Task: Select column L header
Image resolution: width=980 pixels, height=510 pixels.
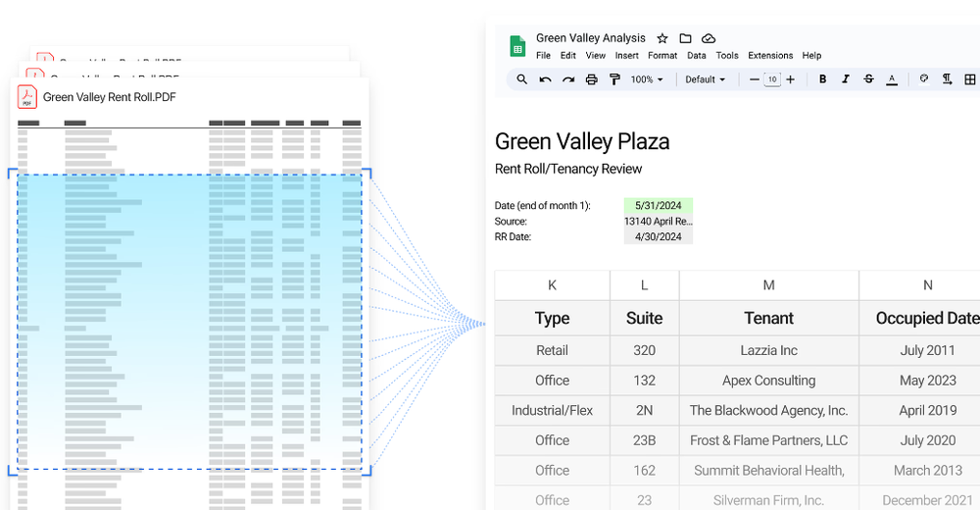Action: pyautogui.click(x=645, y=285)
